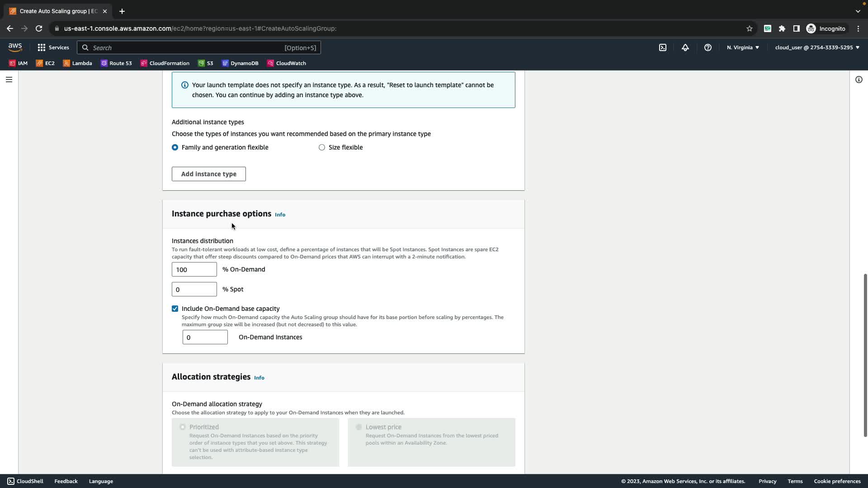This screenshot has width=868, height=488.
Task: Uncheck Include On-Demand base capacity
Action: [x=175, y=309]
